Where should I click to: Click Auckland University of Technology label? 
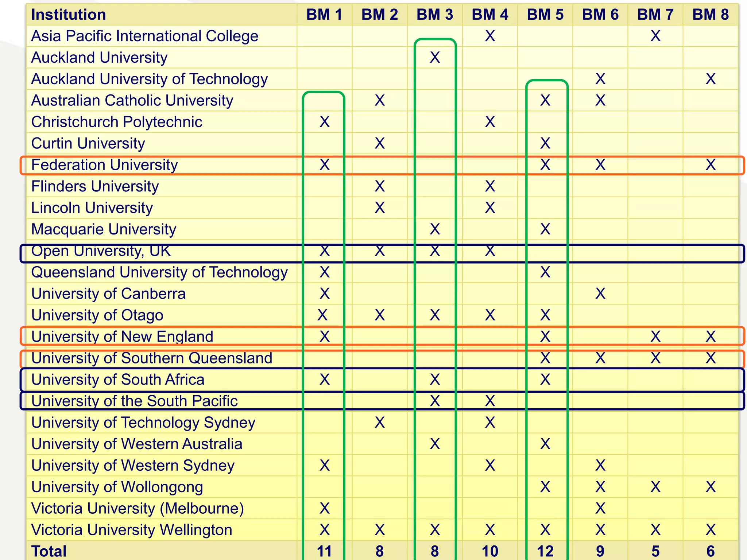tap(150, 79)
